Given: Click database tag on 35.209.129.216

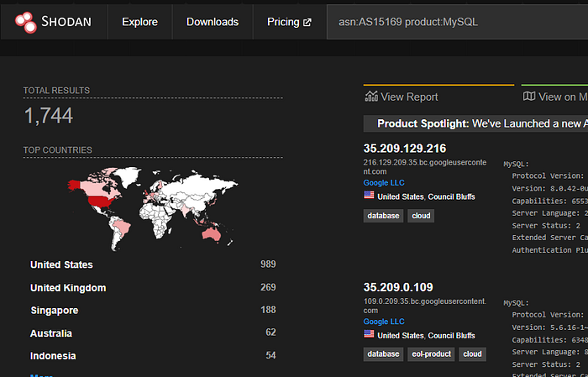Looking at the screenshot, I should (x=383, y=216).
